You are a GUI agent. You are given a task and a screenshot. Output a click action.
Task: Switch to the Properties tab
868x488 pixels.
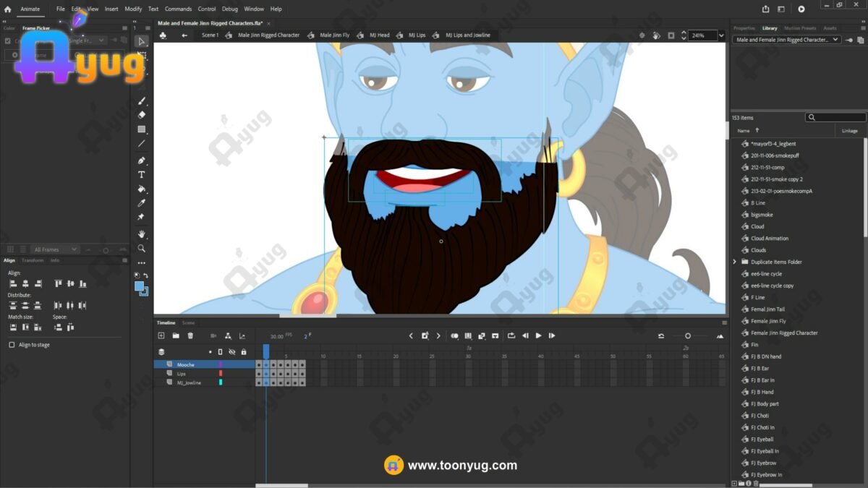[744, 28]
